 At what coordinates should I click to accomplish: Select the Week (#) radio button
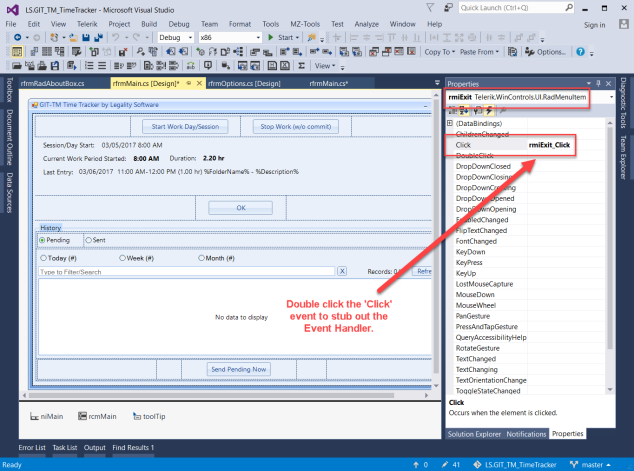pos(122,258)
